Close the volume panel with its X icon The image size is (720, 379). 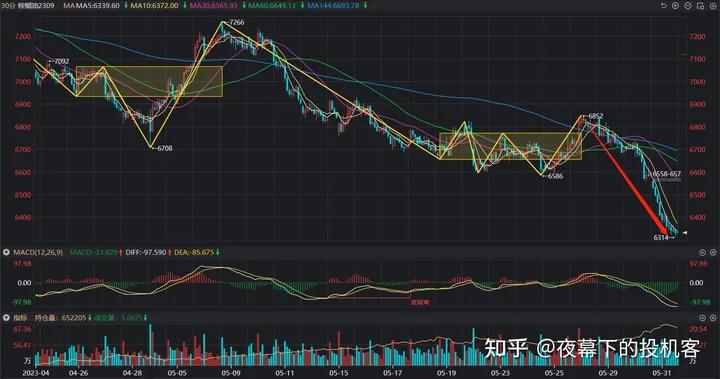(x=713, y=317)
